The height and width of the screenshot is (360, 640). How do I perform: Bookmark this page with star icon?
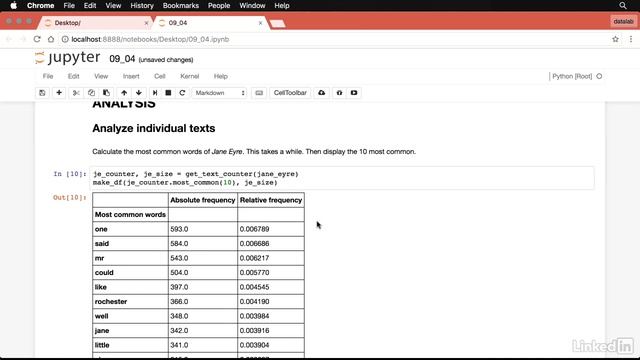point(615,39)
